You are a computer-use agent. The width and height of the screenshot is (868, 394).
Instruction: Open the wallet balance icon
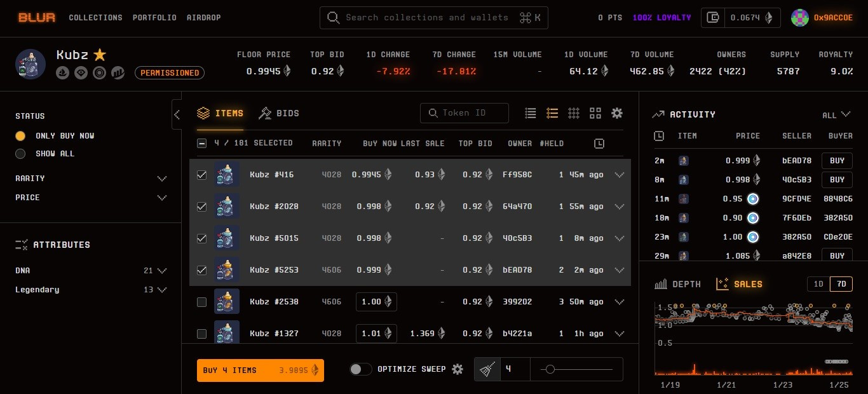tap(714, 18)
